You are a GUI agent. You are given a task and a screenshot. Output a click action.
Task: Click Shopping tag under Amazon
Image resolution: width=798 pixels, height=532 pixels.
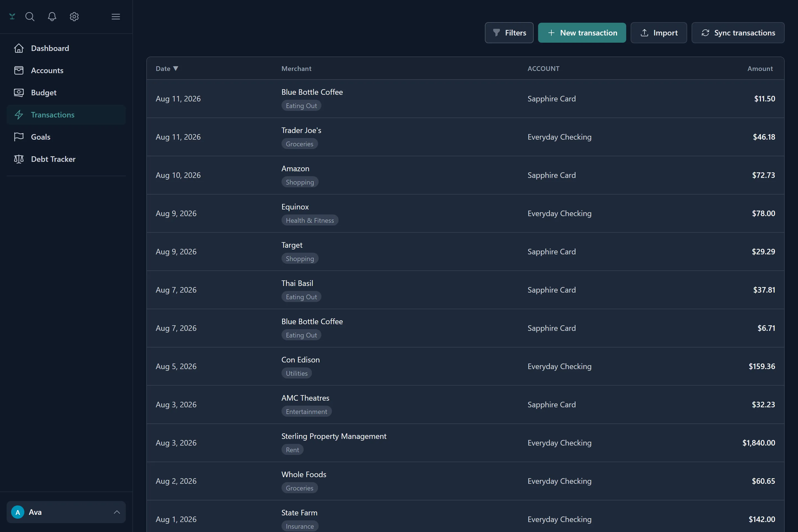(x=300, y=182)
